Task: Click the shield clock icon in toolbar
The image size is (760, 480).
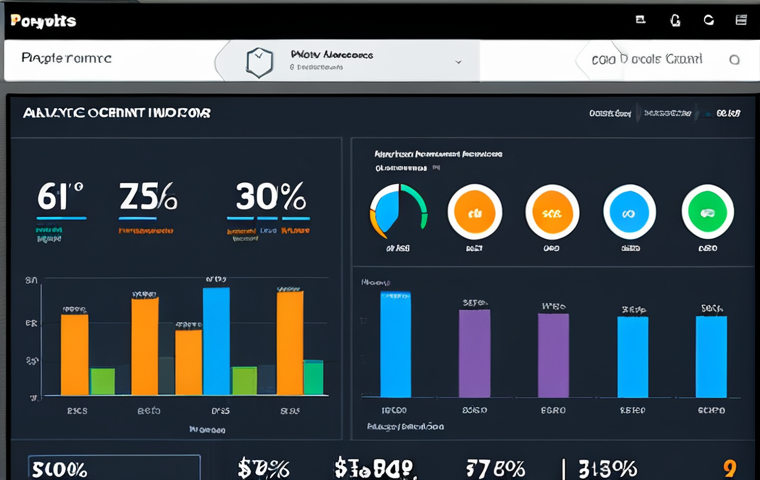Action: 260,61
